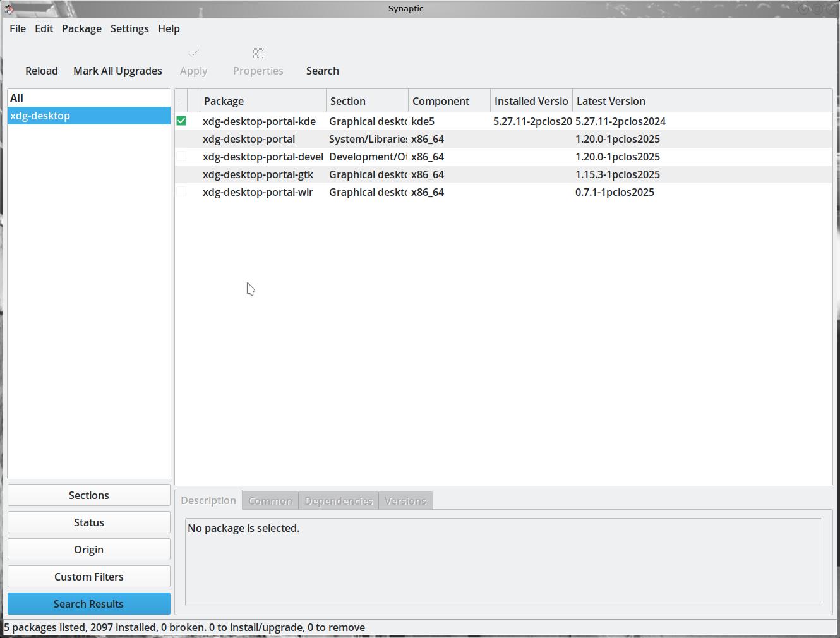The width and height of the screenshot is (840, 638).
Task: Click the Synaptic app icon in title bar
Action: tap(9, 9)
